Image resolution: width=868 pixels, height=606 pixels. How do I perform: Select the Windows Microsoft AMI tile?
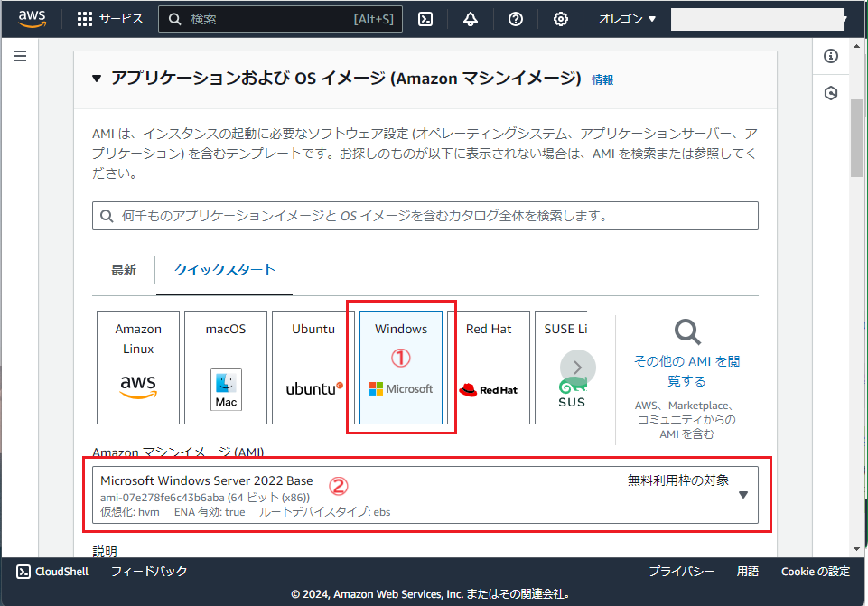pos(401,368)
